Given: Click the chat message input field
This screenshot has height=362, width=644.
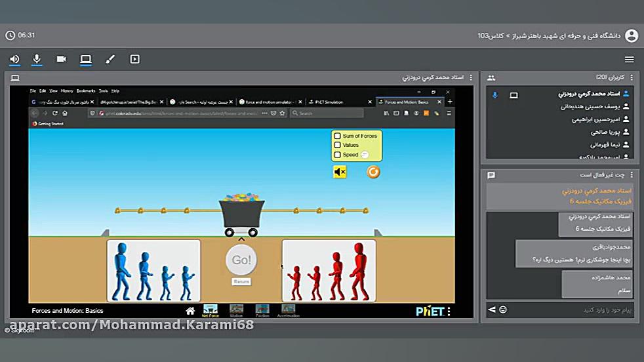Looking at the screenshot, I should click(x=571, y=310).
